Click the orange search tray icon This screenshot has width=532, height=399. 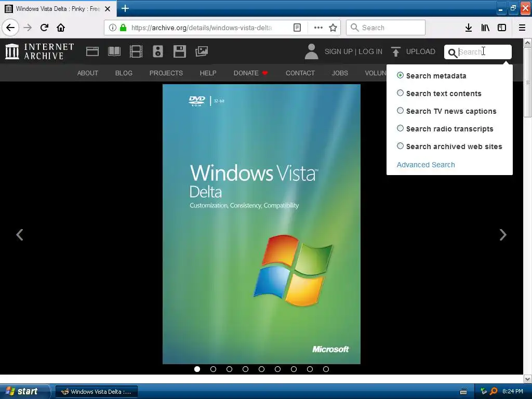point(494,392)
